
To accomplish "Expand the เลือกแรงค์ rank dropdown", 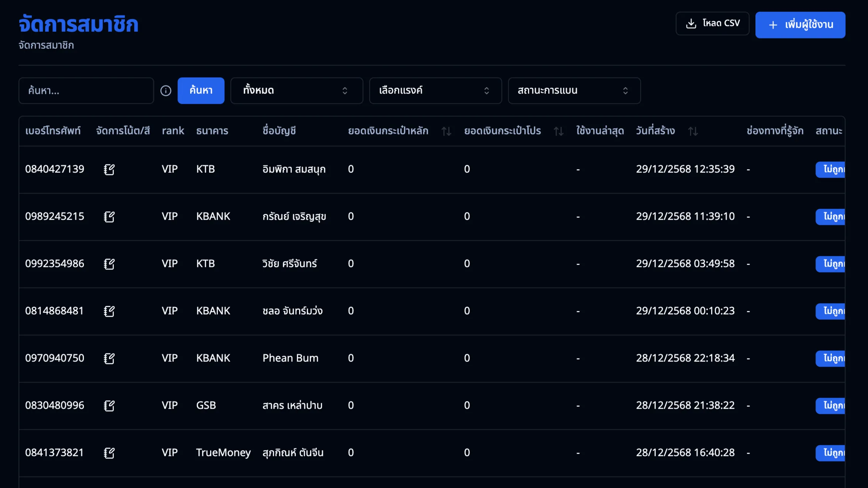I will point(435,91).
